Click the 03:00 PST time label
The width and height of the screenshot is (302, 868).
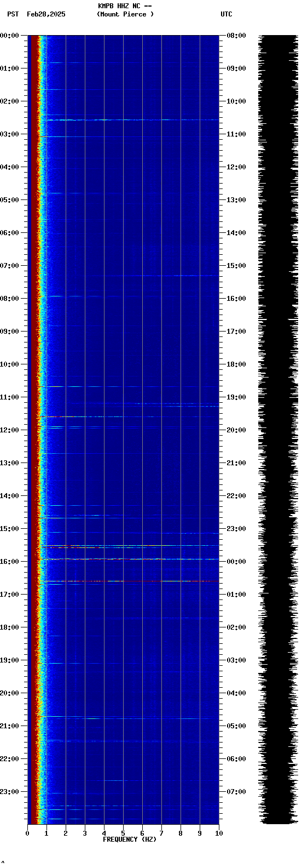(x=9, y=134)
